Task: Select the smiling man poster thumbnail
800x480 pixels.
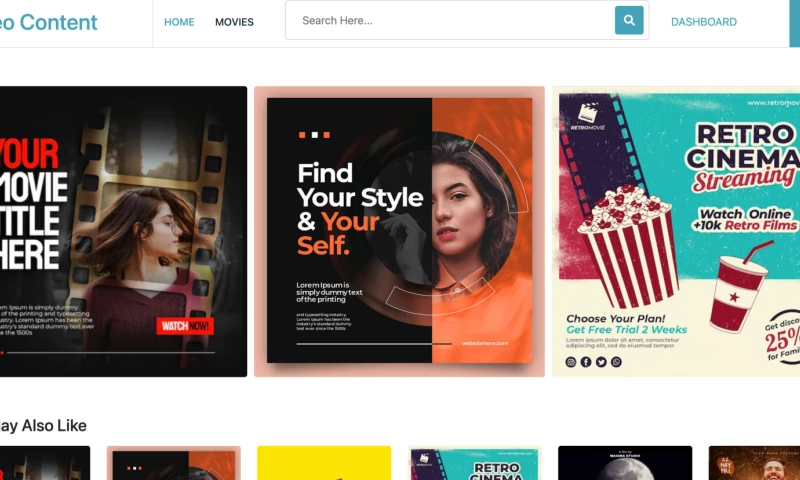Action: point(754,463)
